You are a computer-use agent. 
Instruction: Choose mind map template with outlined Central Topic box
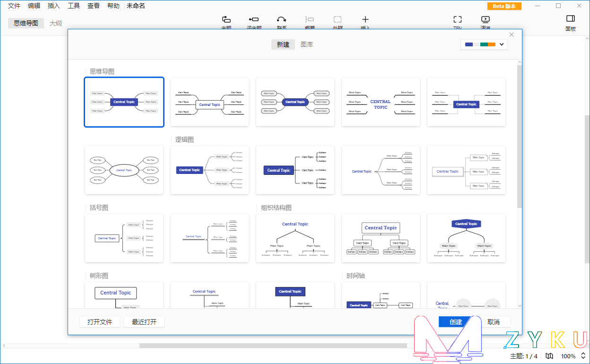(x=210, y=102)
